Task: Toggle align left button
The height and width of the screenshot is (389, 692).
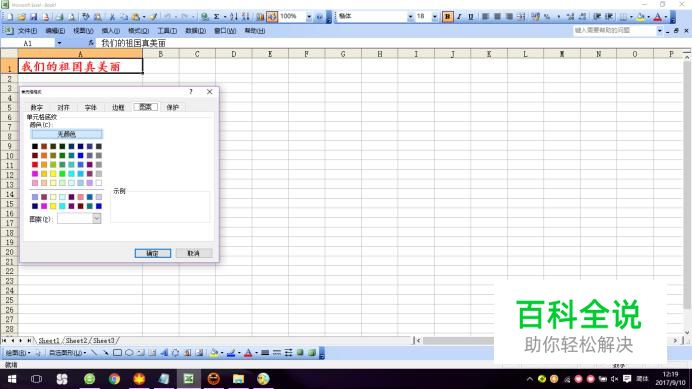Action: [485, 17]
